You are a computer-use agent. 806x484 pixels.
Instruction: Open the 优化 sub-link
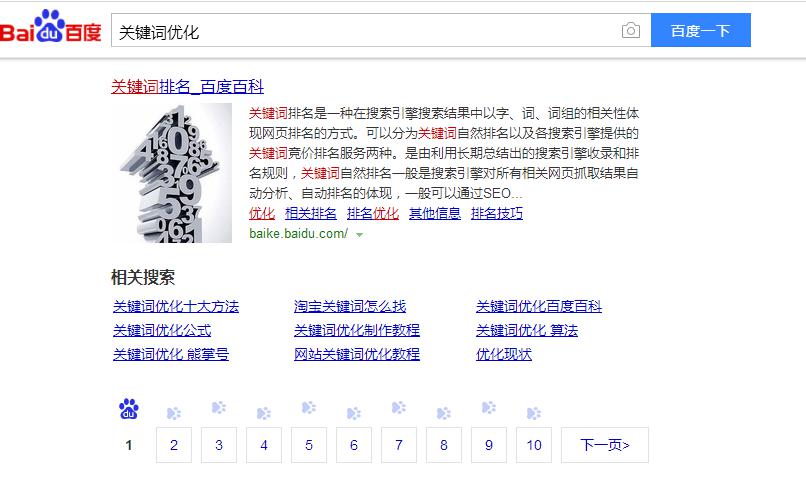point(262,213)
